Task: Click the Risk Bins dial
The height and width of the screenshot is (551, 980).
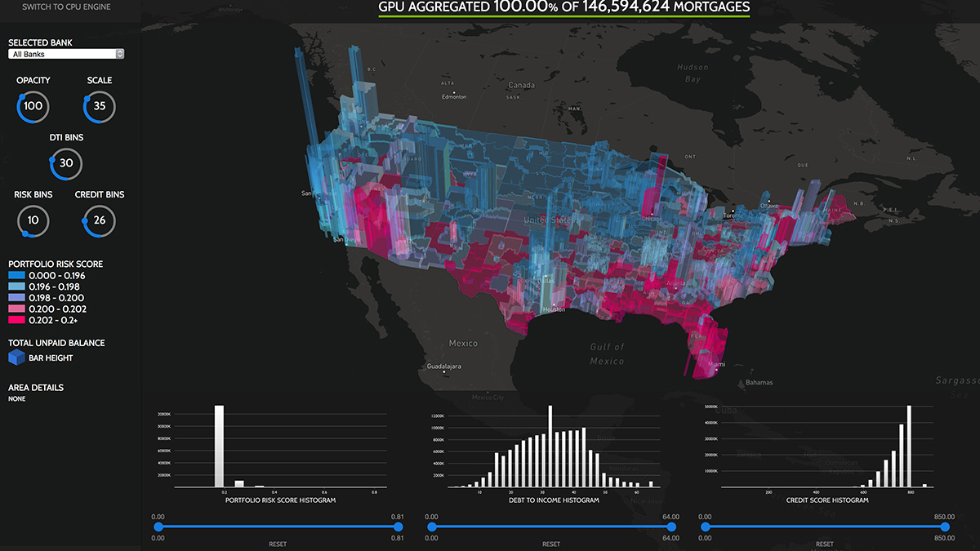Action: click(33, 220)
